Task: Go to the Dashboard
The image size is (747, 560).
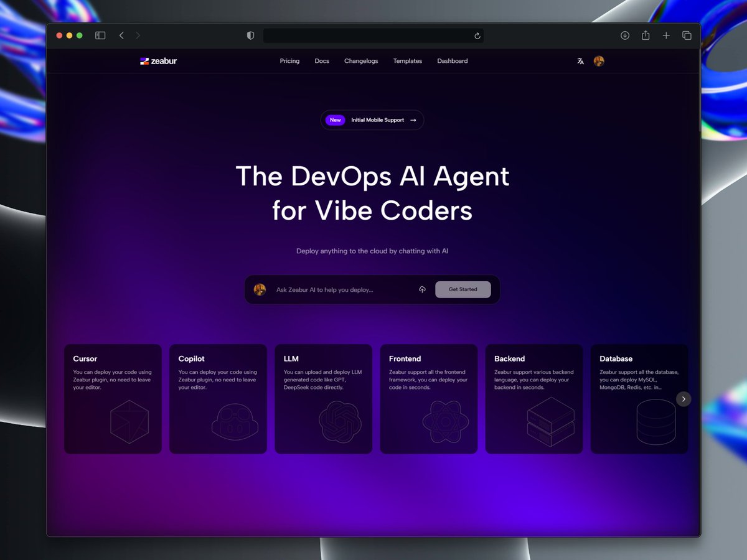Action: click(453, 61)
